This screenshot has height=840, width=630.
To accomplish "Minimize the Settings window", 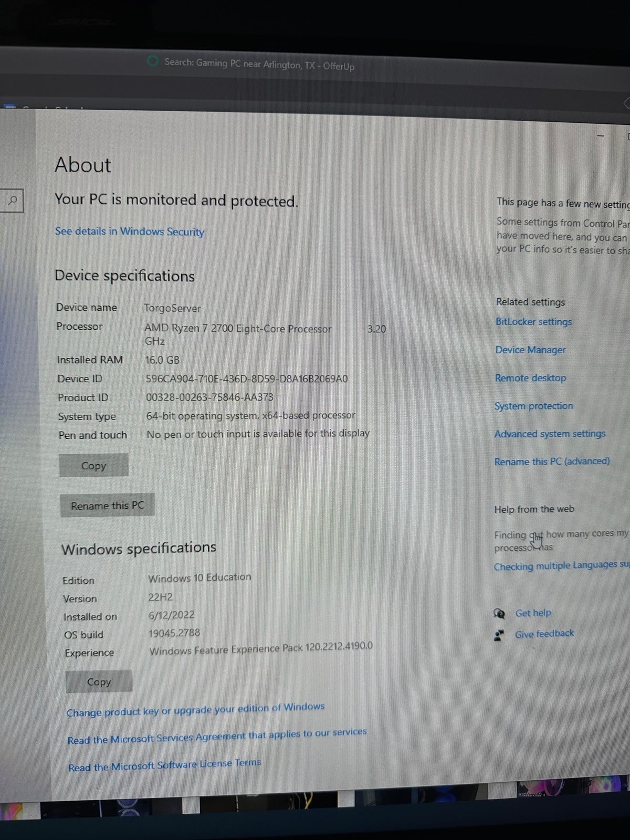I will point(601,136).
